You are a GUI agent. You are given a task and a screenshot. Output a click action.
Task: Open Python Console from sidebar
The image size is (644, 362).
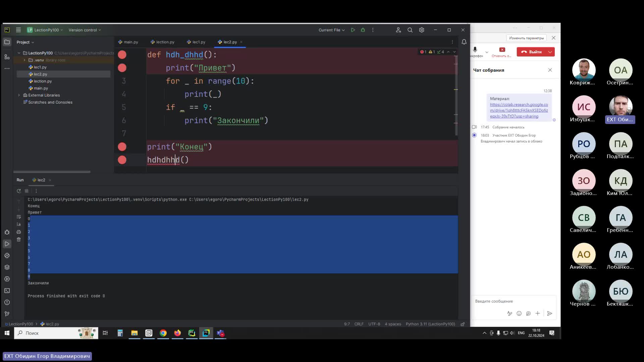[7, 255]
